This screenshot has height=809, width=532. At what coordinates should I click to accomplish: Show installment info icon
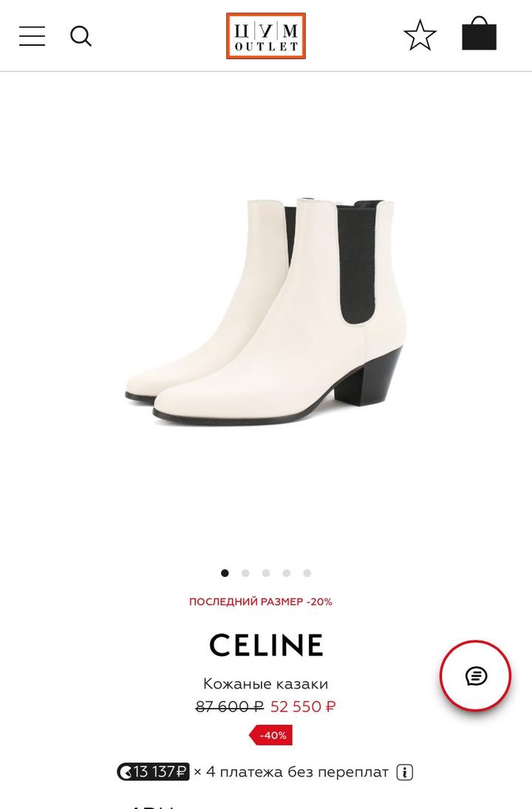tap(405, 772)
